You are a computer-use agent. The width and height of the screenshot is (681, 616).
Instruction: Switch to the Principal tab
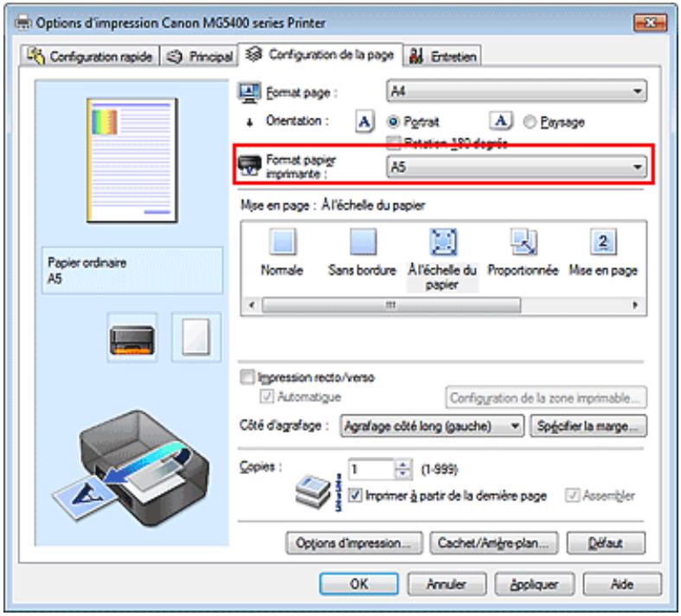[199, 56]
